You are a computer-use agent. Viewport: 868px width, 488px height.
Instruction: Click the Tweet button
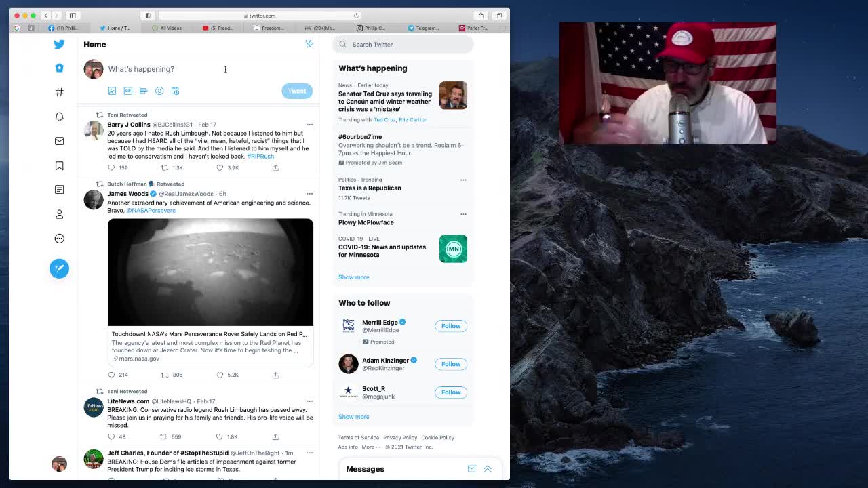(x=297, y=91)
